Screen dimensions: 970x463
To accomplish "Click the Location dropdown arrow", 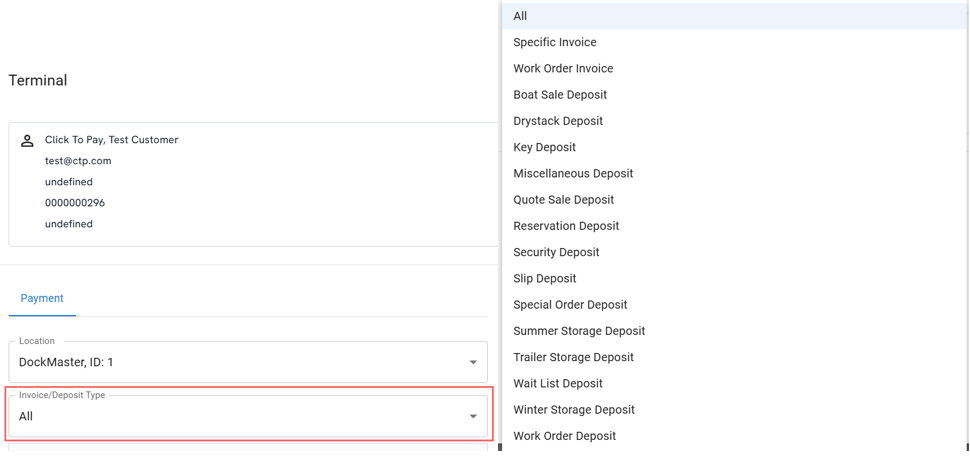I will 473,362.
